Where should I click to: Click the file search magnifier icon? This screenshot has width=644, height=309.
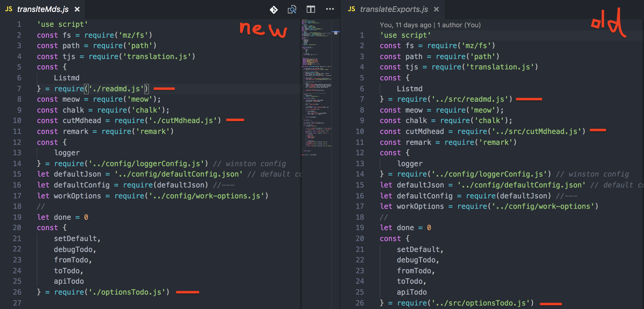(292, 9)
